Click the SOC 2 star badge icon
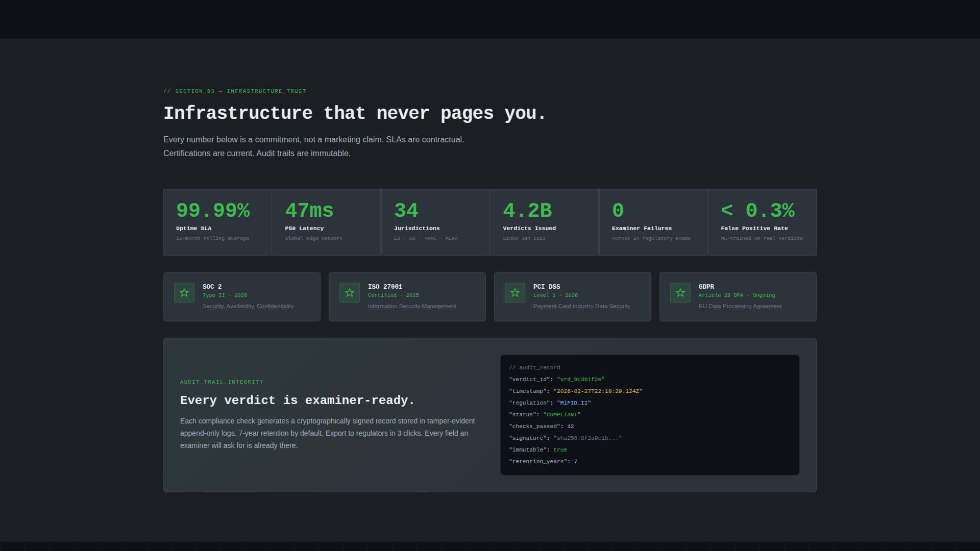The width and height of the screenshot is (980, 551). pos(184,292)
